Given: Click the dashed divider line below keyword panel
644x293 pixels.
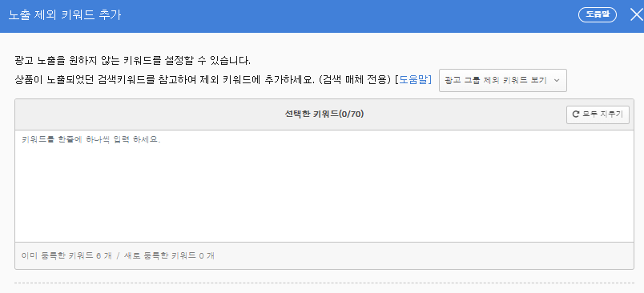Looking at the screenshot, I should [x=324, y=283].
